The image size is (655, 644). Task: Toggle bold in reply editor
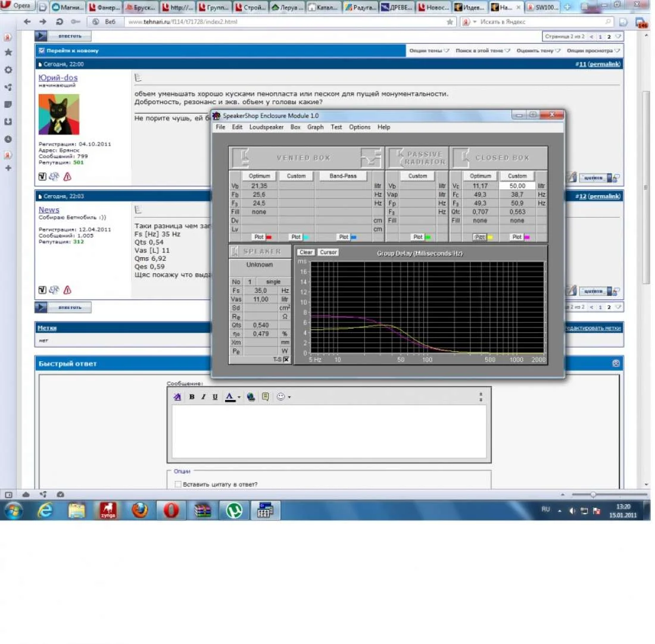coord(192,397)
